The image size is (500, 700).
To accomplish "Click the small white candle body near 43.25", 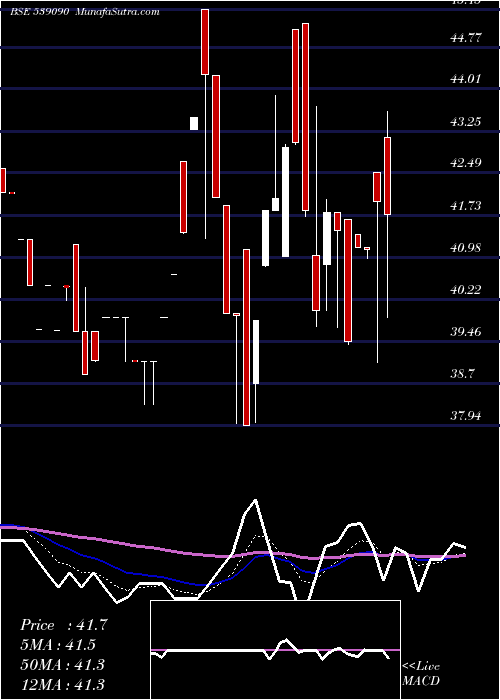I will (x=194, y=123).
